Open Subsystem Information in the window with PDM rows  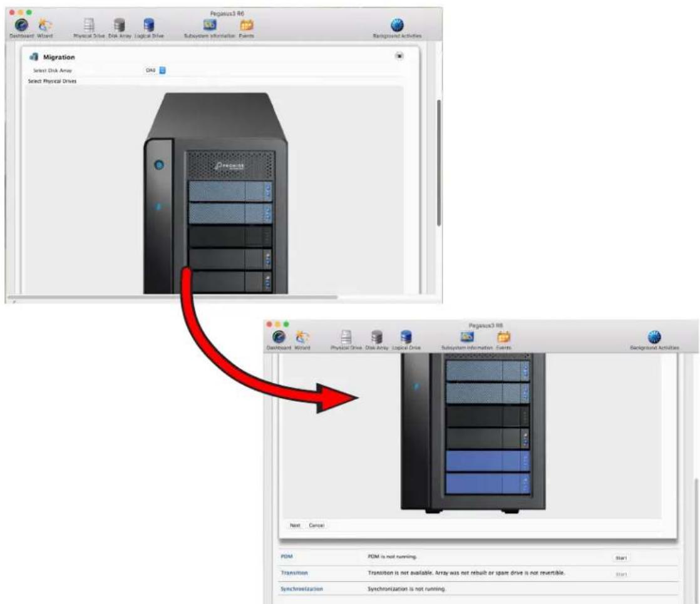[467, 340]
